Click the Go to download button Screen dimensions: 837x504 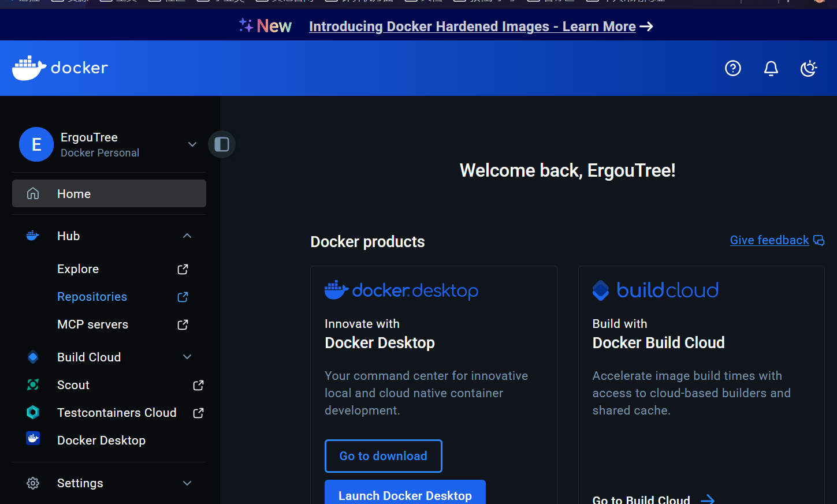tap(384, 456)
